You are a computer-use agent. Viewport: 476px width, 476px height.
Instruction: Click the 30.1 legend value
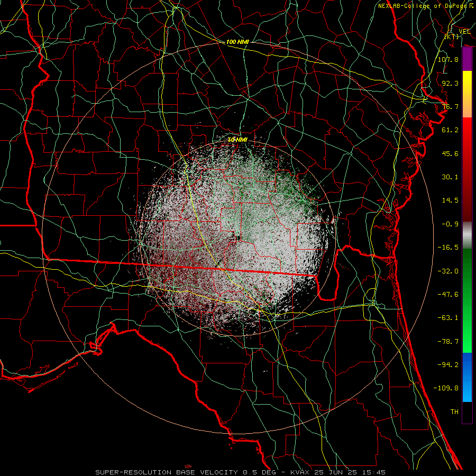click(450, 177)
